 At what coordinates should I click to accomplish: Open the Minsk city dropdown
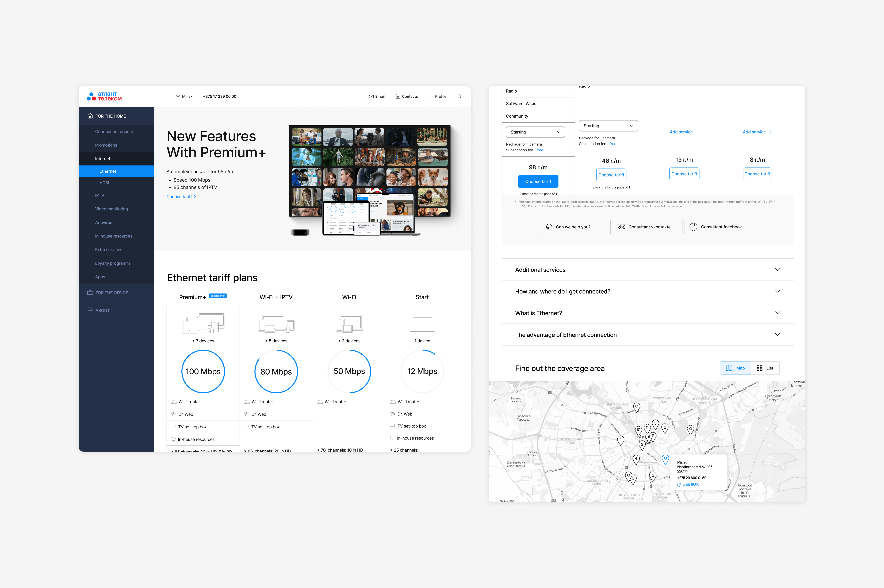click(184, 96)
